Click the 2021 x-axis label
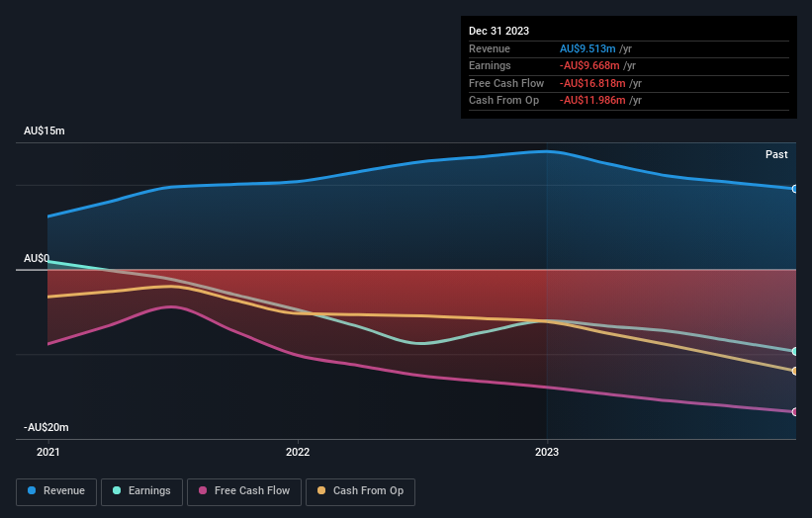 point(48,452)
